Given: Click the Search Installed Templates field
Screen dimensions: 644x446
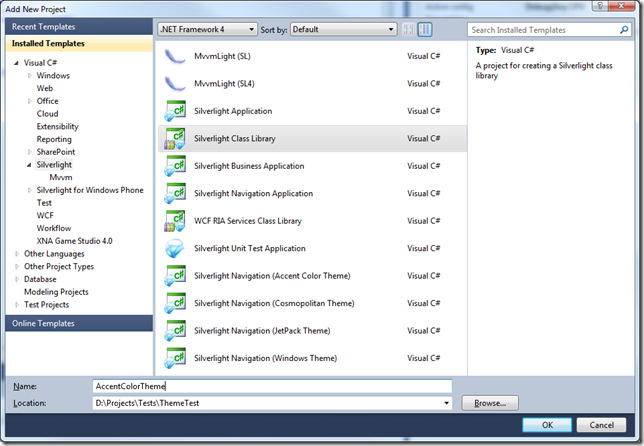Looking at the screenshot, I should (548, 30).
